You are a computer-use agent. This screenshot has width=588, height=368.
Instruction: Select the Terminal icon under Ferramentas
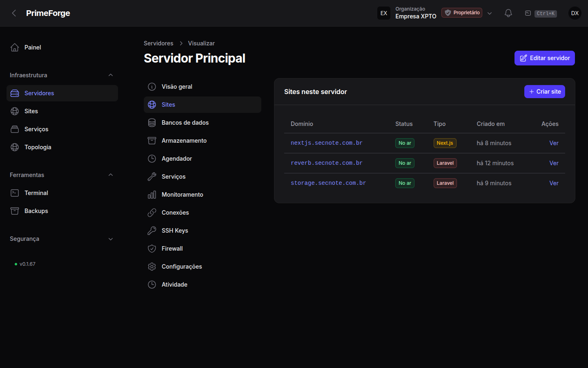(15, 193)
